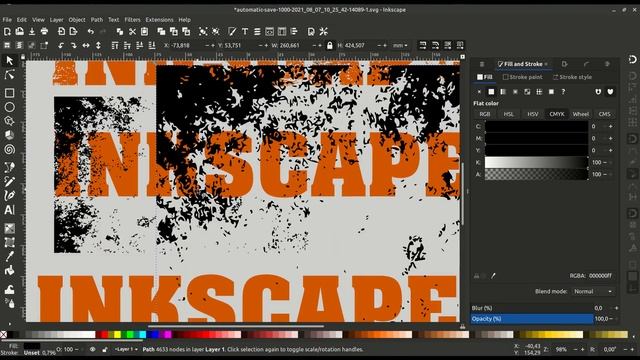Viewport: 640px width, 360px height.
Task: Set fill to Pattern
Action: [x=539, y=92]
